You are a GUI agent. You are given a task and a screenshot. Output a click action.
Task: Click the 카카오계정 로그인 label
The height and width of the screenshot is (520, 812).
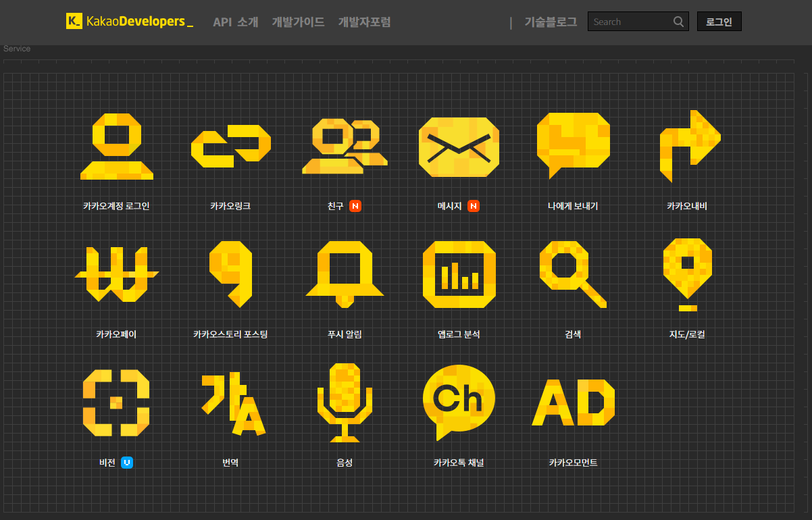pyautogui.click(x=116, y=206)
